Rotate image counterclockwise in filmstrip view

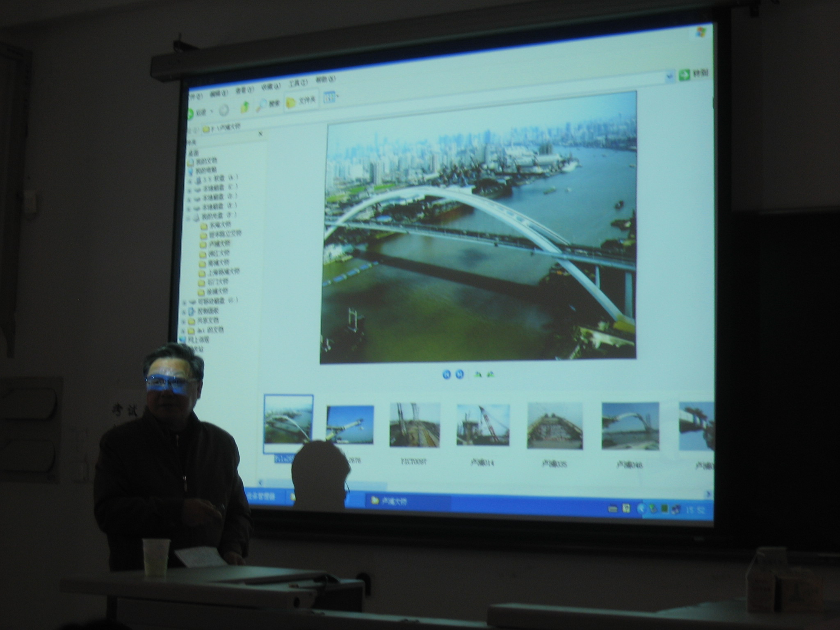[x=491, y=374]
